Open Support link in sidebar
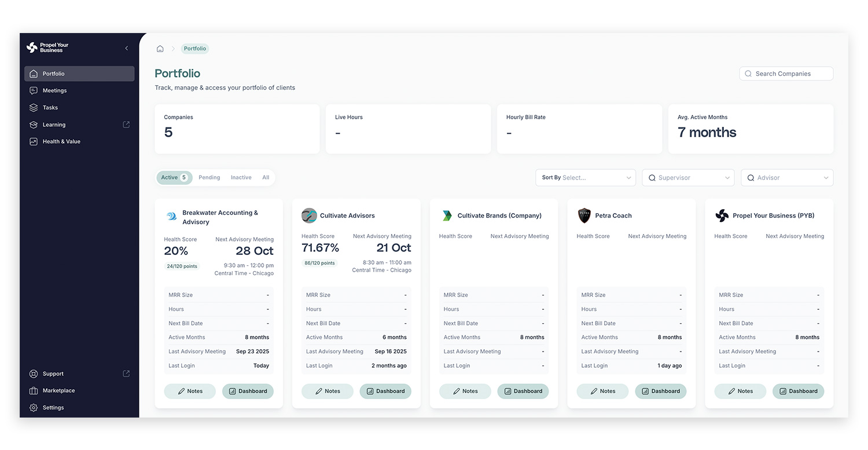The height and width of the screenshot is (450, 868). 53,374
